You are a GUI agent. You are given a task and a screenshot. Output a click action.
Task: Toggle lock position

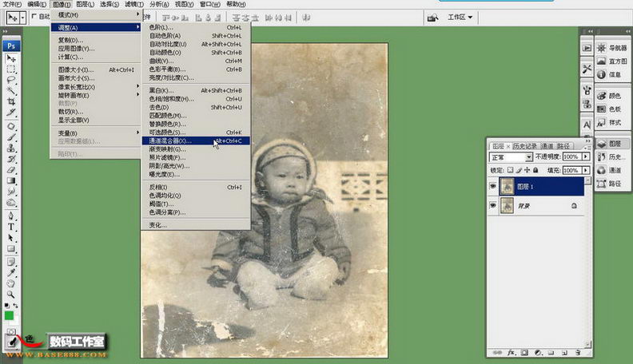point(527,170)
